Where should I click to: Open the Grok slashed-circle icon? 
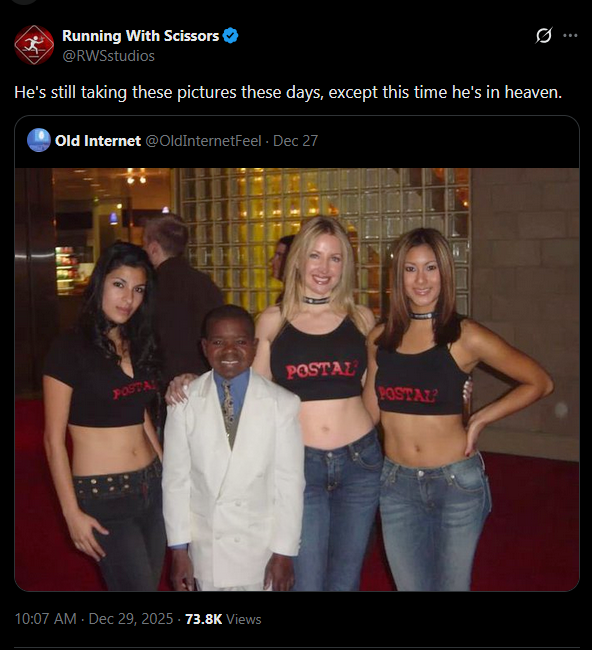(x=543, y=36)
